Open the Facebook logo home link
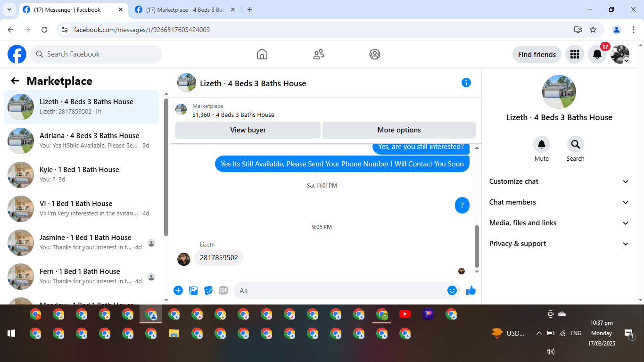The width and height of the screenshot is (644, 362). tap(17, 54)
